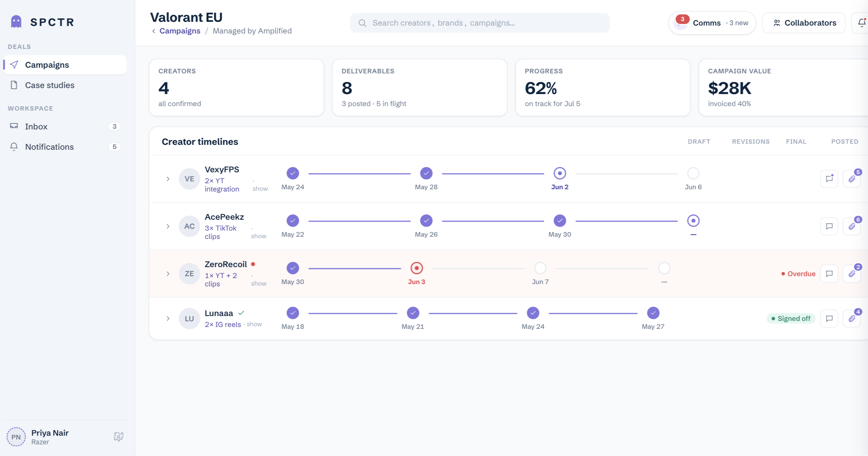The width and height of the screenshot is (868, 456).
Task: Click the VE avatar for VexyFPS
Action: coord(189,179)
